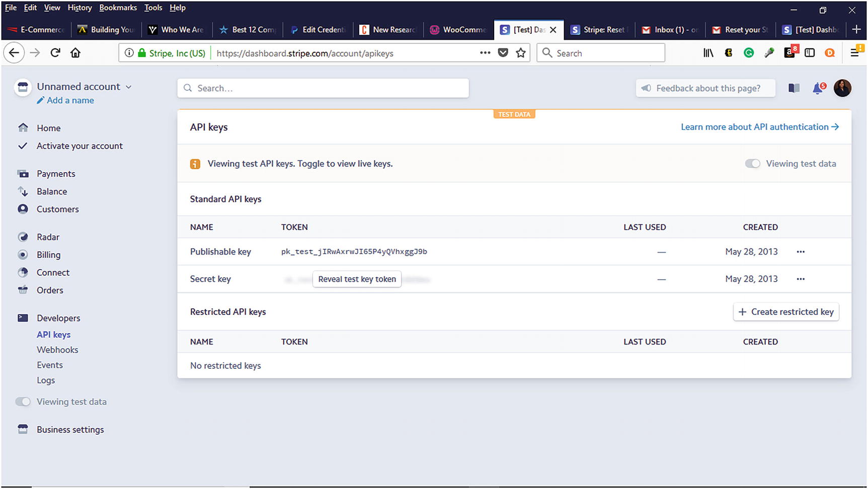This screenshot has width=868, height=489.
Task: Click the Radar icon in sidebar
Action: (23, 237)
